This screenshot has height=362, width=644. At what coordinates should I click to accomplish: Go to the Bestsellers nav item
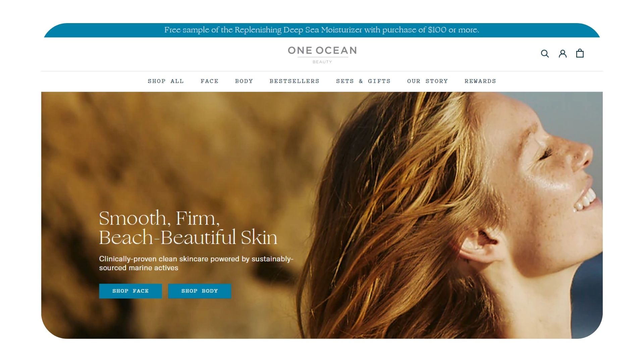tap(294, 81)
